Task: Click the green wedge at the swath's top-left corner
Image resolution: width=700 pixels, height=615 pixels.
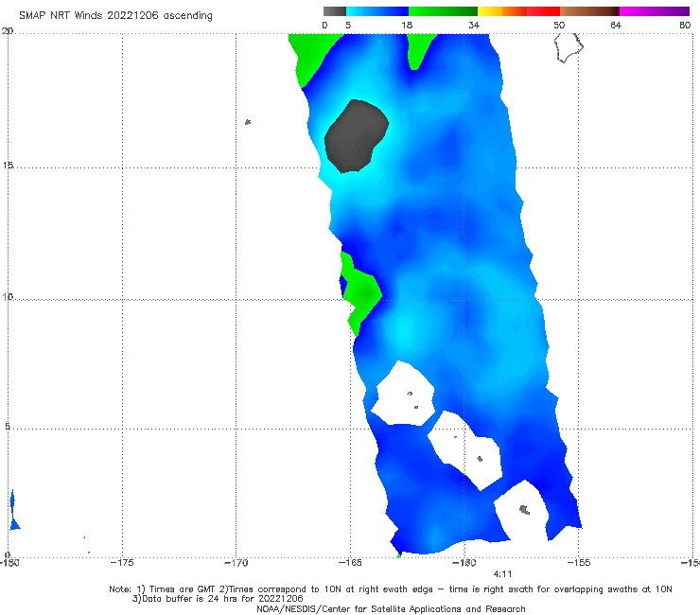Action: [310, 56]
